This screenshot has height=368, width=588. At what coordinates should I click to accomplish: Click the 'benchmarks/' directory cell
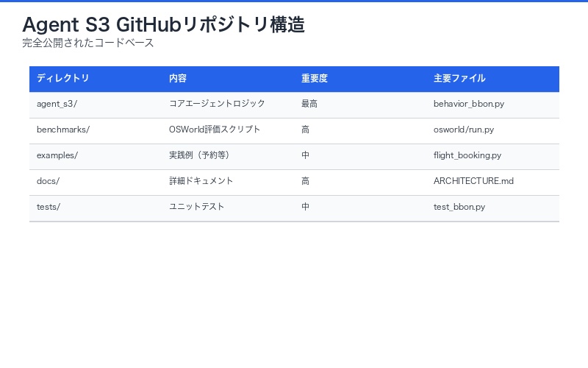pyautogui.click(x=63, y=130)
